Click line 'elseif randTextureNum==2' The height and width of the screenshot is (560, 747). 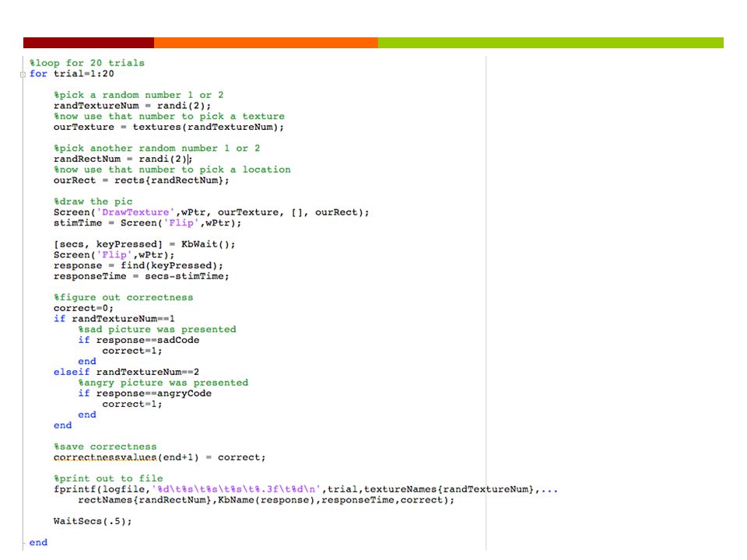click(x=126, y=372)
